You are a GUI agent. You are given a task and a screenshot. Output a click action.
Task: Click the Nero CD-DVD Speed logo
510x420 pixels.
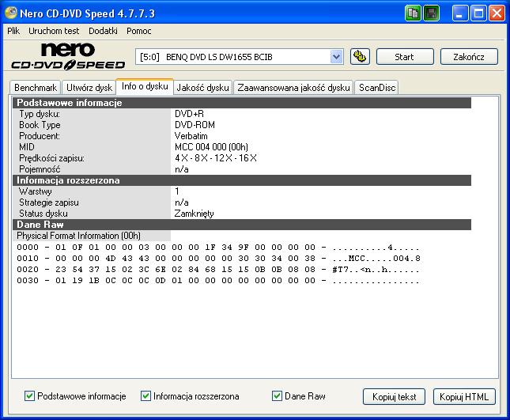coord(68,56)
